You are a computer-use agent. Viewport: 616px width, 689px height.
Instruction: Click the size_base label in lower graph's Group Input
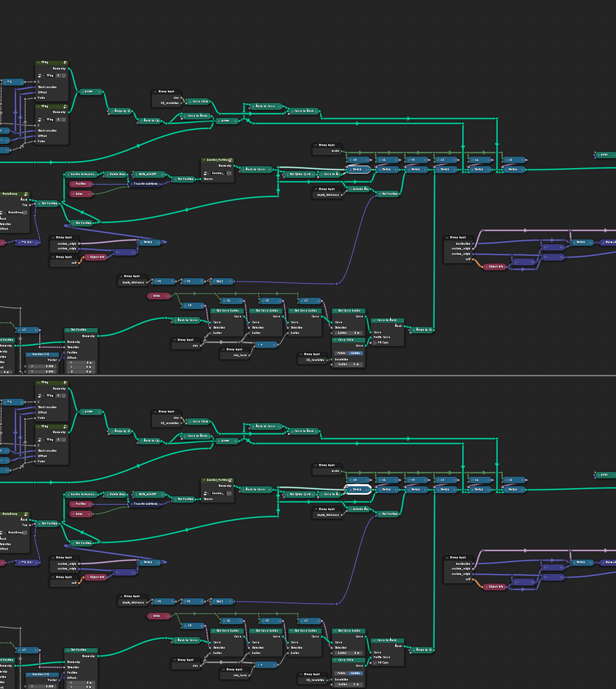[240, 675]
